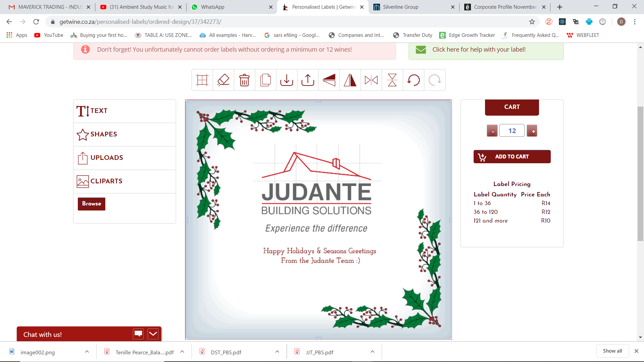This screenshot has height=362, width=644.
Task: Collapse the Chat with us panel
Action: (x=153, y=334)
